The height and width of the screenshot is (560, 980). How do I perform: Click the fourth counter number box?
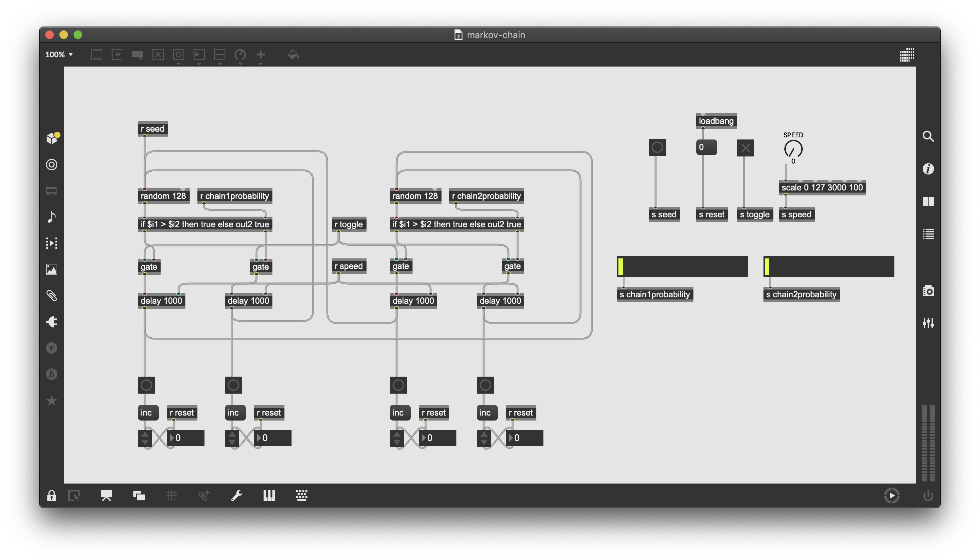tap(524, 438)
